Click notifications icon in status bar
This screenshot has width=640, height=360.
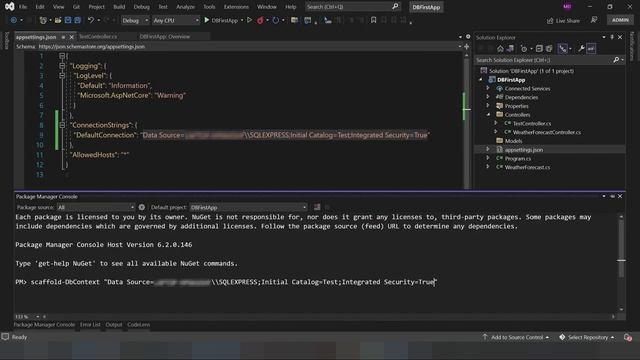click(628, 337)
